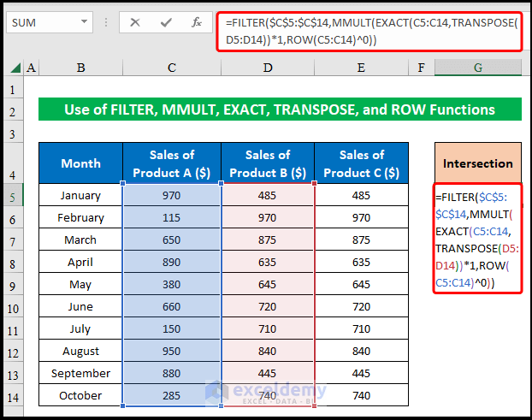The image size is (532, 420).
Task: Click the Cancel formula X icon
Action: [134, 22]
